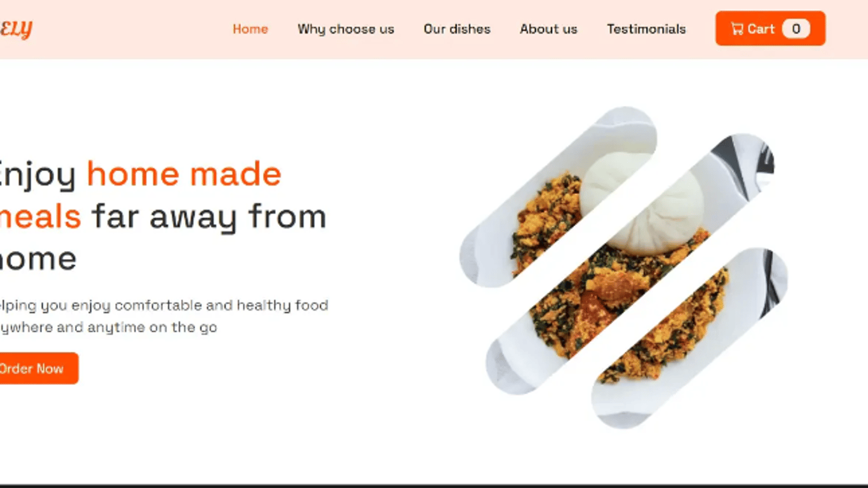This screenshot has height=488, width=868.
Task: Navigate to Our dishes
Action: point(457,29)
